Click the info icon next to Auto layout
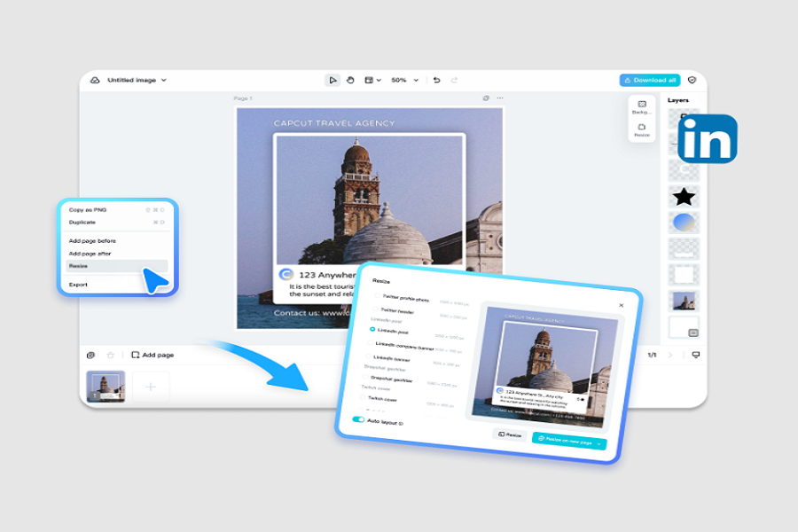Image resolution: width=798 pixels, height=532 pixels. click(401, 424)
